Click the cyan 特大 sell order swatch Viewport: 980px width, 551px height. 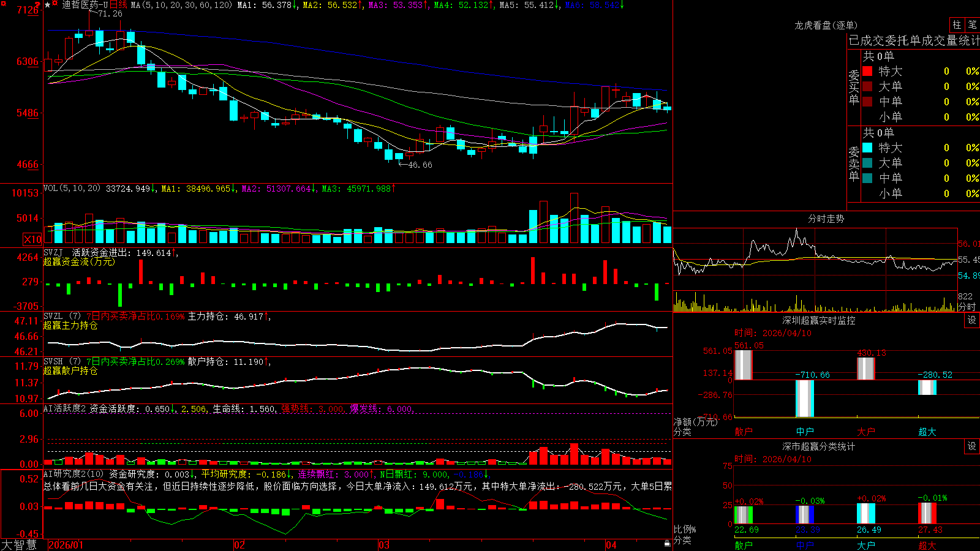(x=867, y=148)
